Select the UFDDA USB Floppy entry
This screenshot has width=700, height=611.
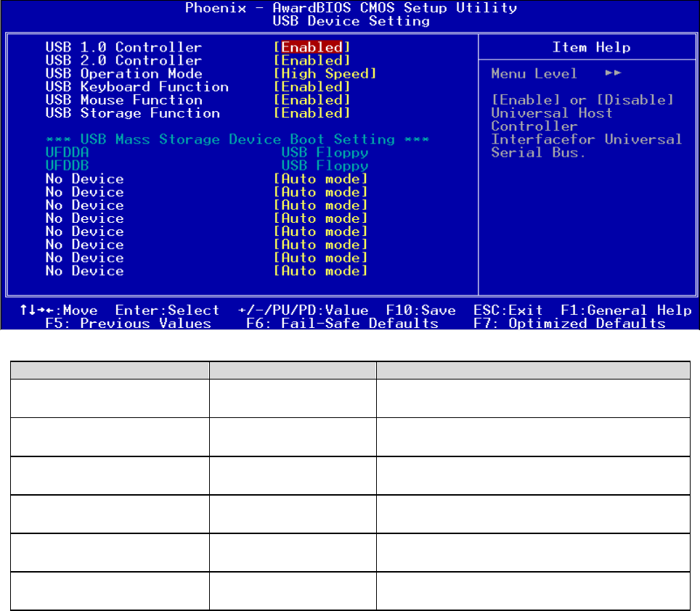tap(325, 152)
